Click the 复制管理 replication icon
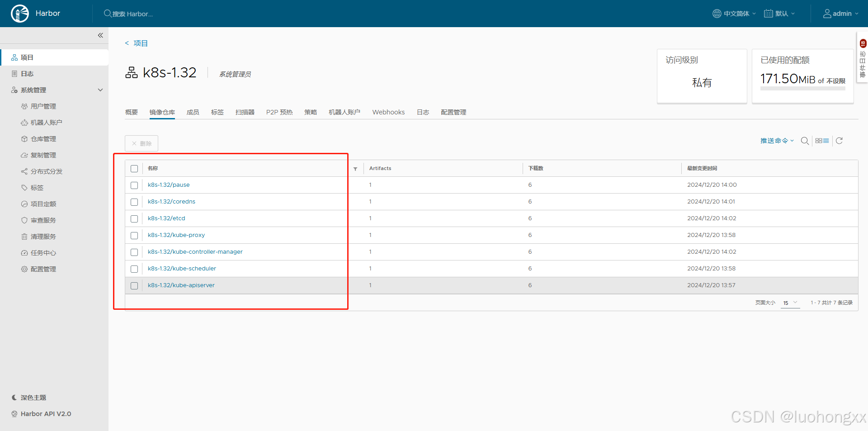 tap(24, 155)
